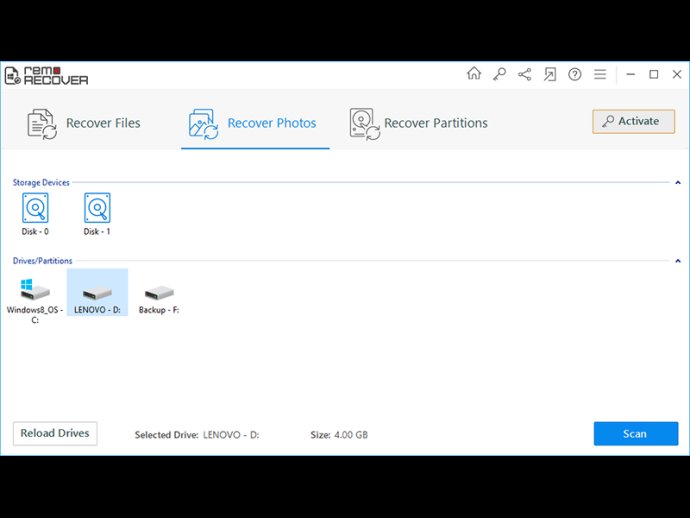690x518 pixels.
Task: Select the Disk - 1 storage device
Action: (97, 214)
